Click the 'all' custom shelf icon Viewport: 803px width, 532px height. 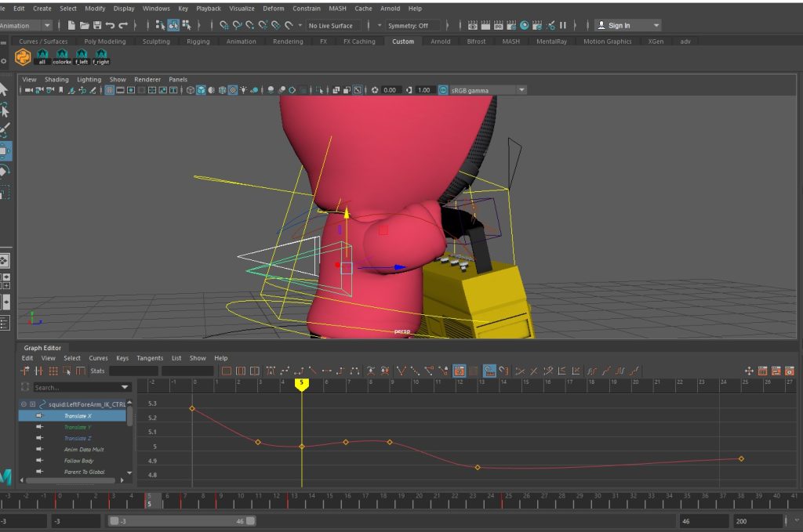pyautogui.click(x=42, y=56)
